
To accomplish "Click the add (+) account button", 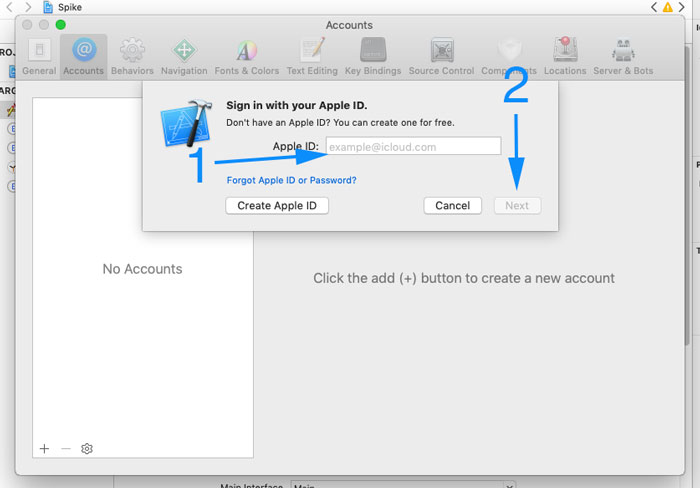I will 44,448.
